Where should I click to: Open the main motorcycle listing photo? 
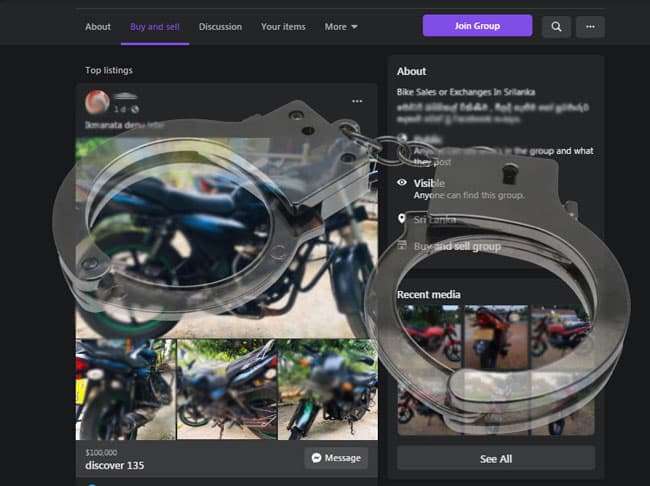coord(227,238)
